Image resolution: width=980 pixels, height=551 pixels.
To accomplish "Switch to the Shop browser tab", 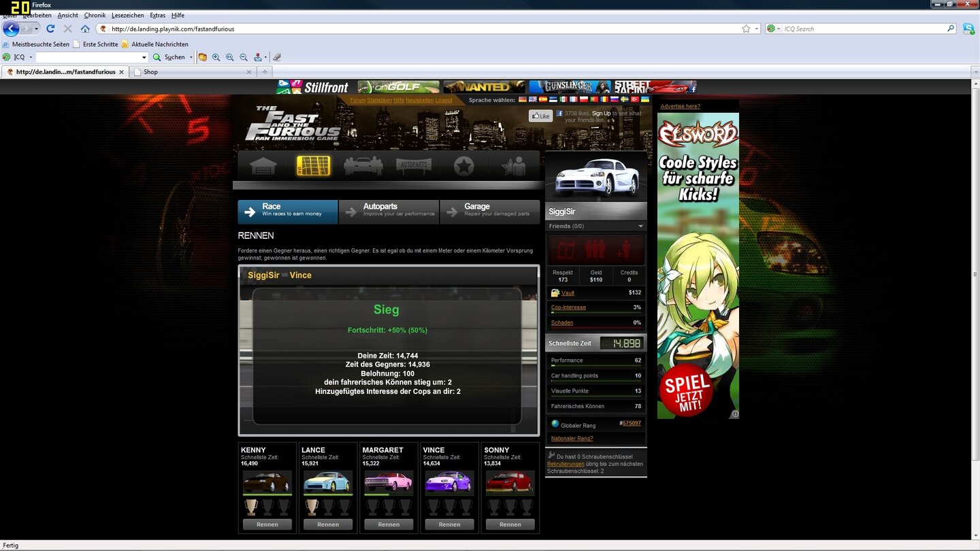I will click(x=193, y=71).
